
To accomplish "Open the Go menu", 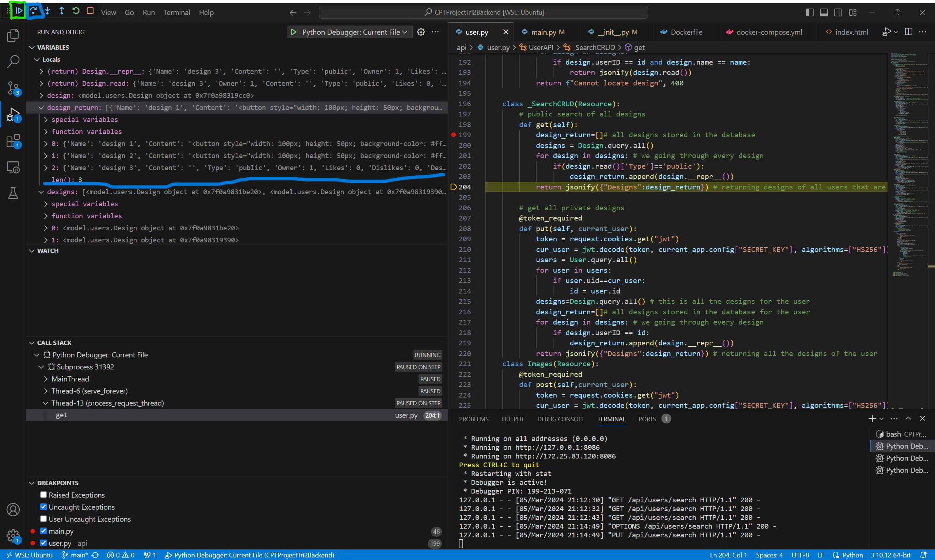I will pos(129,12).
